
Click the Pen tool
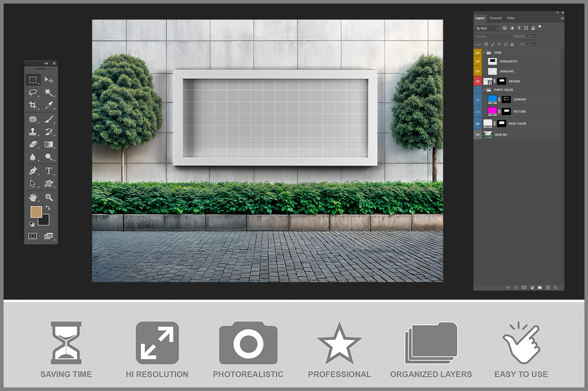tap(33, 171)
